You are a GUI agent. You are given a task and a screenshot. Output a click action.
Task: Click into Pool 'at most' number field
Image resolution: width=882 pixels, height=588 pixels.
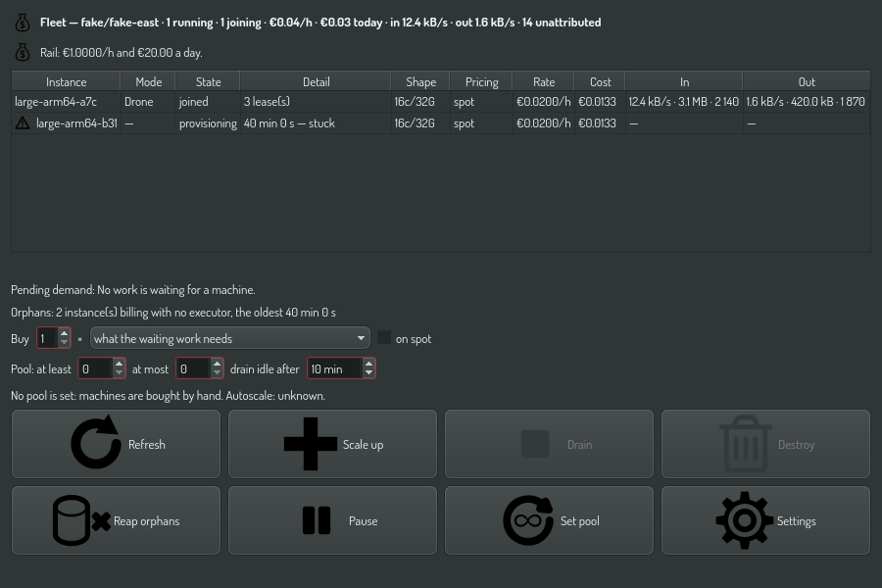point(193,368)
